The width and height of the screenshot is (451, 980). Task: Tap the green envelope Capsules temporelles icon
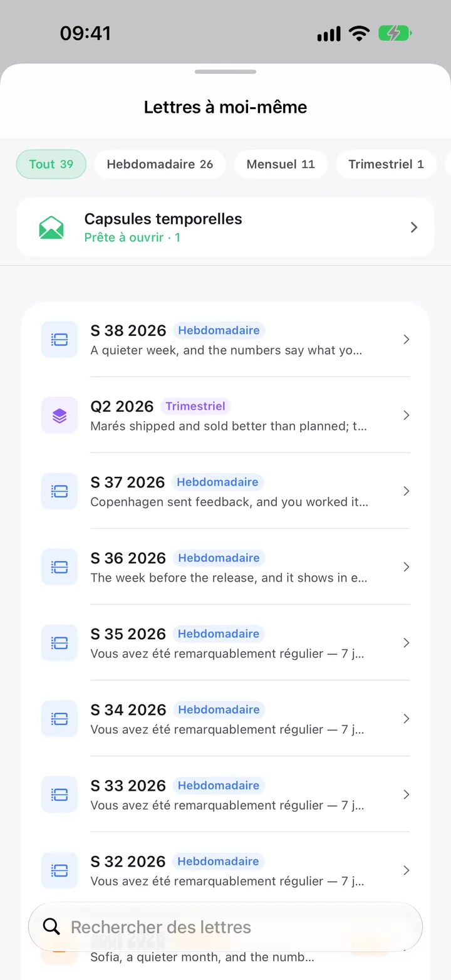(51, 227)
